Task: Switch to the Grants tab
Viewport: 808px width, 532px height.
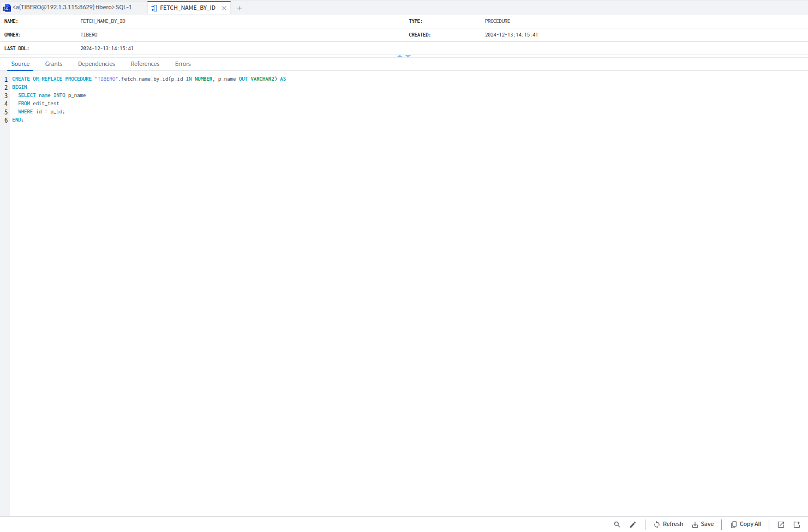Action: [53, 64]
